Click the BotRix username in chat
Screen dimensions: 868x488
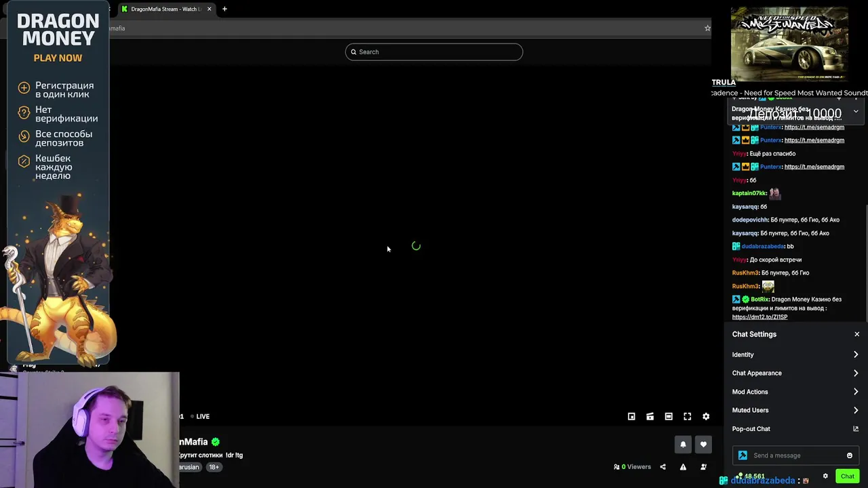[759, 300]
